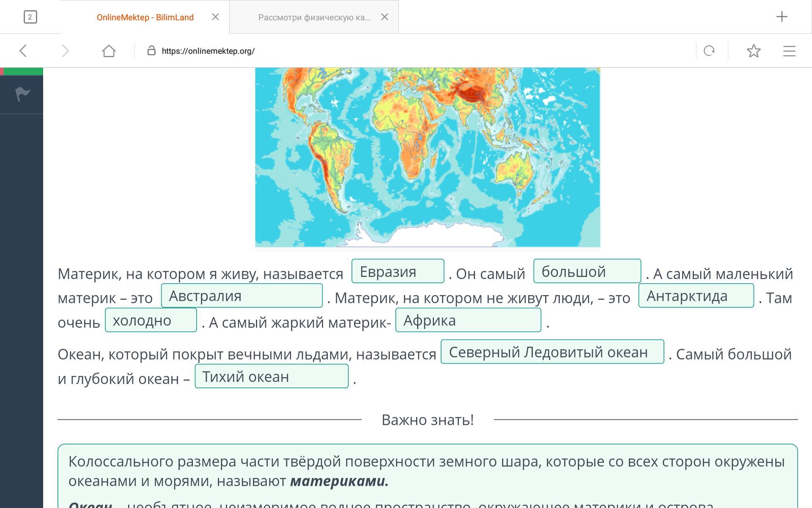Click the browser forward arrow
This screenshot has height=508, width=812.
tap(65, 51)
